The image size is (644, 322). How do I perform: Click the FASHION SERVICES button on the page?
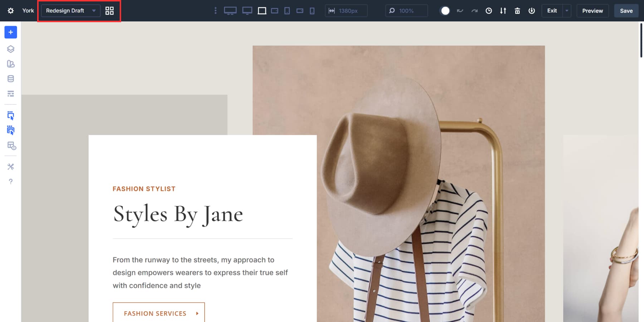pyautogui.click(x=158, y=313)
